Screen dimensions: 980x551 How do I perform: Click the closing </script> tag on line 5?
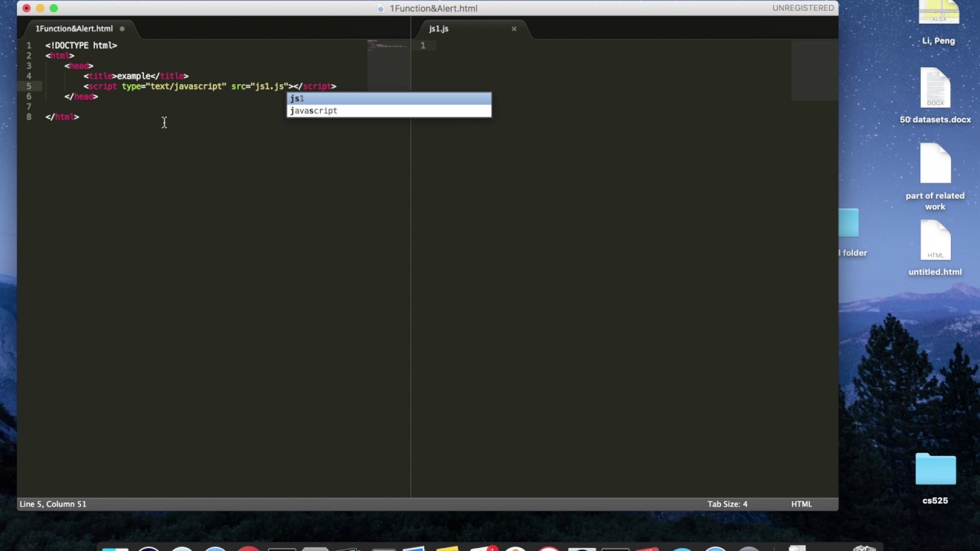tap(315, 86)
